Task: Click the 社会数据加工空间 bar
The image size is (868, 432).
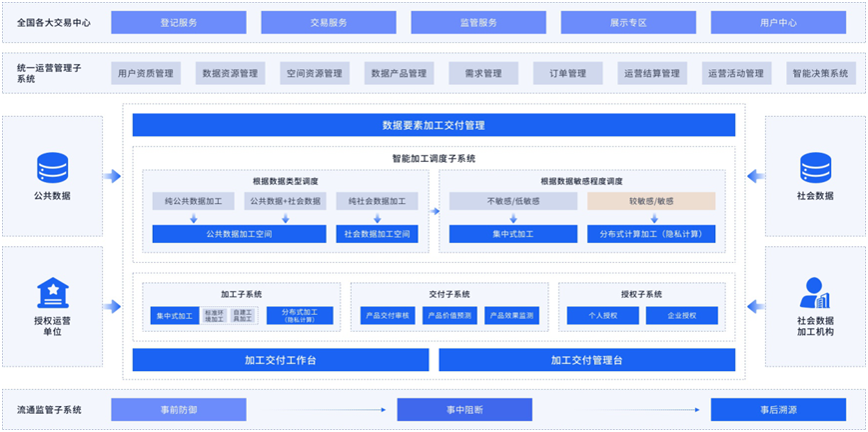Action: (377, 234)
